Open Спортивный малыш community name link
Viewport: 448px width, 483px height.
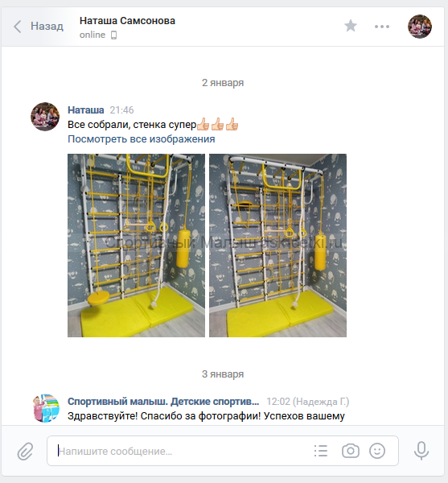click(x=163, y=402)
